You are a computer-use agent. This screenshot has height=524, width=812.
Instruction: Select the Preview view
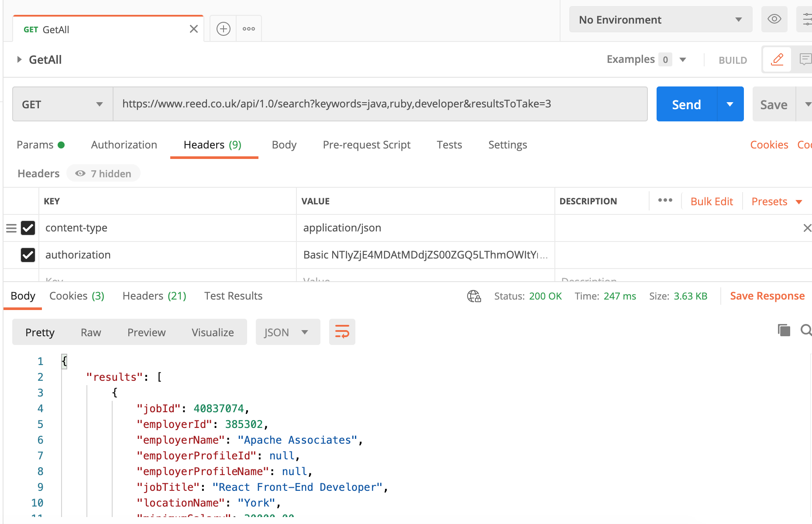[146, 332]
